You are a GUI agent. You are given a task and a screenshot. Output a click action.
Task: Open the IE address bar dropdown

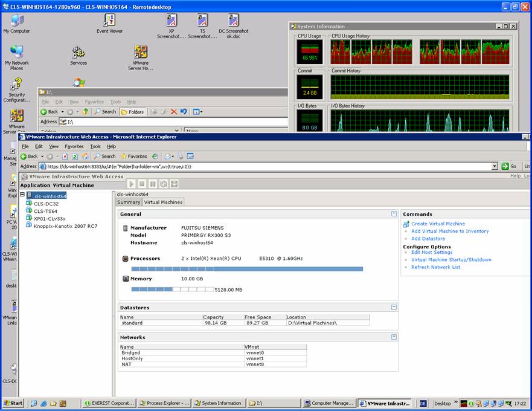click(x=495, y=166)
